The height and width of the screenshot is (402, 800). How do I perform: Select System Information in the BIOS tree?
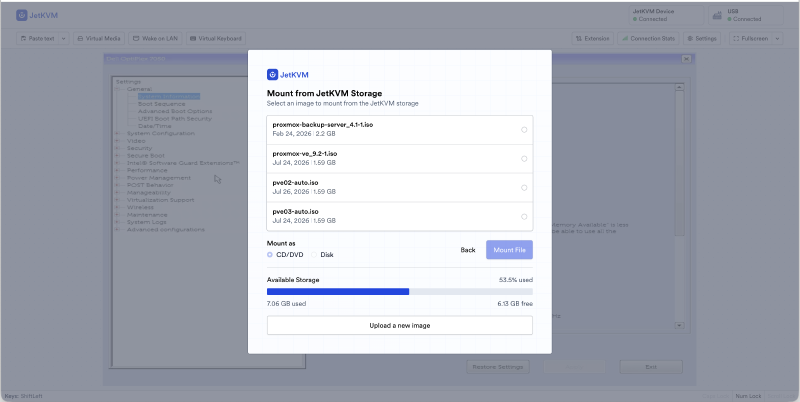[x=169, y=96]
